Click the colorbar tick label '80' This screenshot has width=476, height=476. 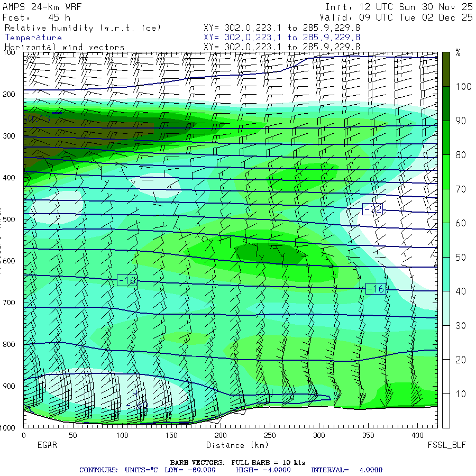pos(461,155)
